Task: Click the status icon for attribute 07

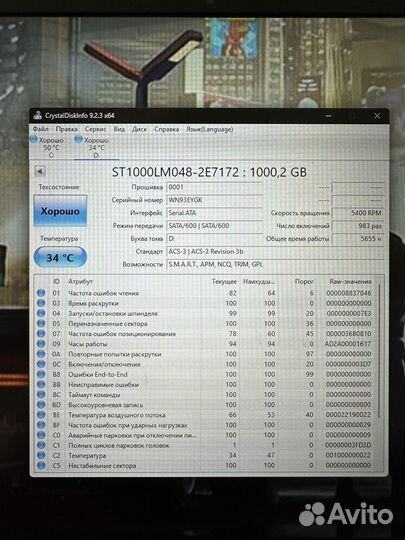Action: [x=41, y=334]
